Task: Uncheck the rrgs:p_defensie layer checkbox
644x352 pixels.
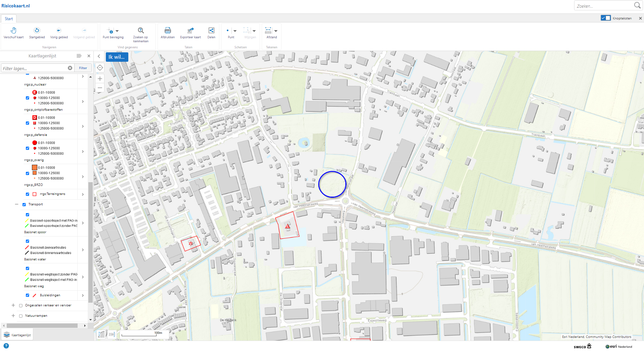Action: (x=28, y=123)
